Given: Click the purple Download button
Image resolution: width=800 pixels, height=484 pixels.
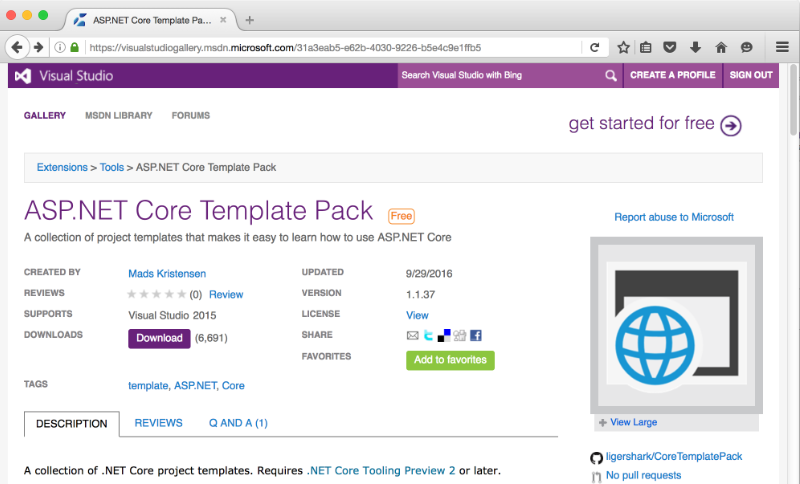Looking at the screenshot, I should click(x=159, y=338).
